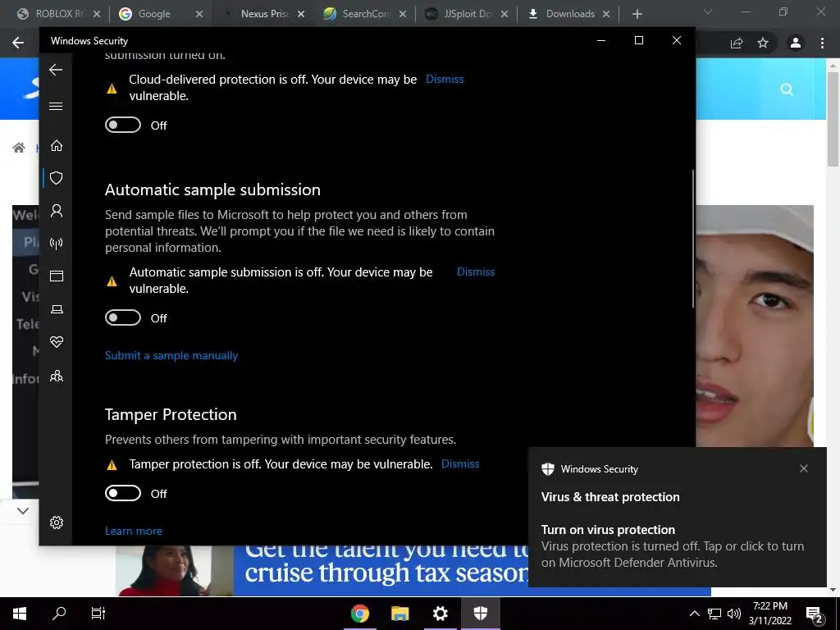Click the network tray icon

point(714,614)
